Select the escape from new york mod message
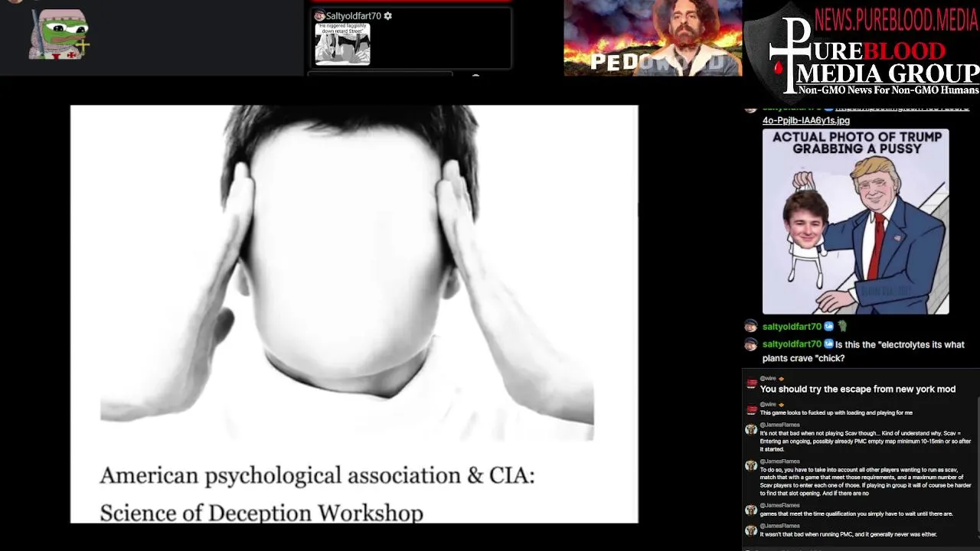 (857, 390)
